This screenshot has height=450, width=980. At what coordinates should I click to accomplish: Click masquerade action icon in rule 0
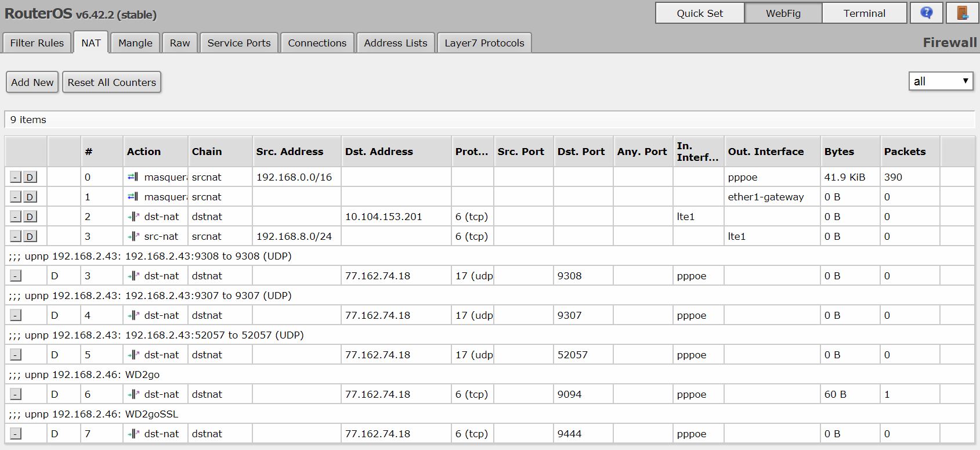tap(133, 177)
